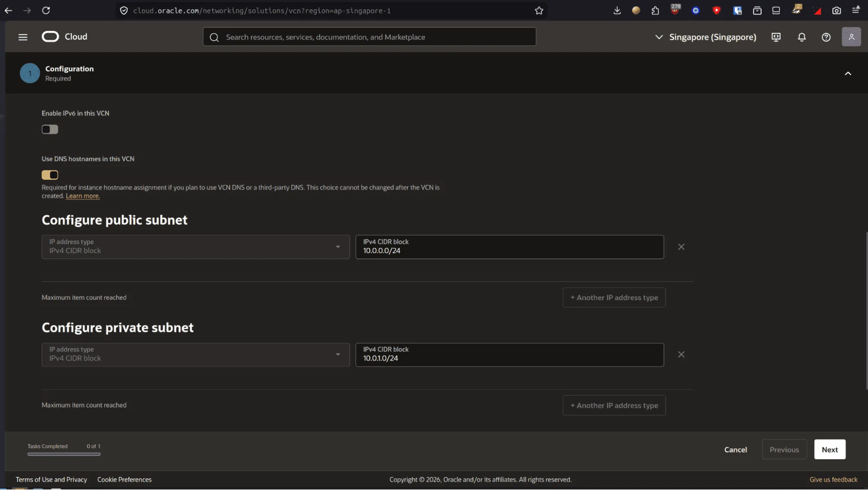This screenshot has height=490, width=868.
Task: Click the Give us feedback link
Action: pos(833,480)
